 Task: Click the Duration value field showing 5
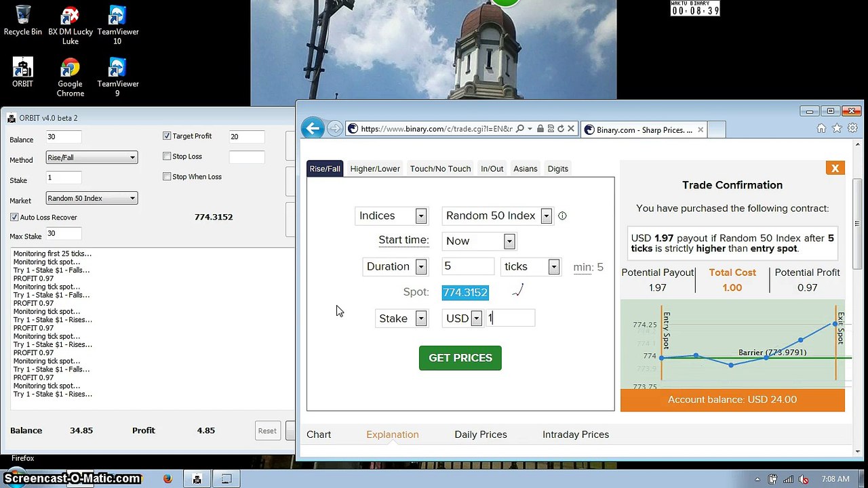tap(468, 266)
